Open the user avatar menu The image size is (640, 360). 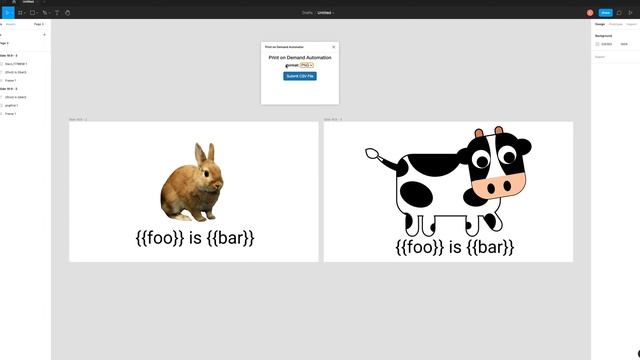click(590, 13)
